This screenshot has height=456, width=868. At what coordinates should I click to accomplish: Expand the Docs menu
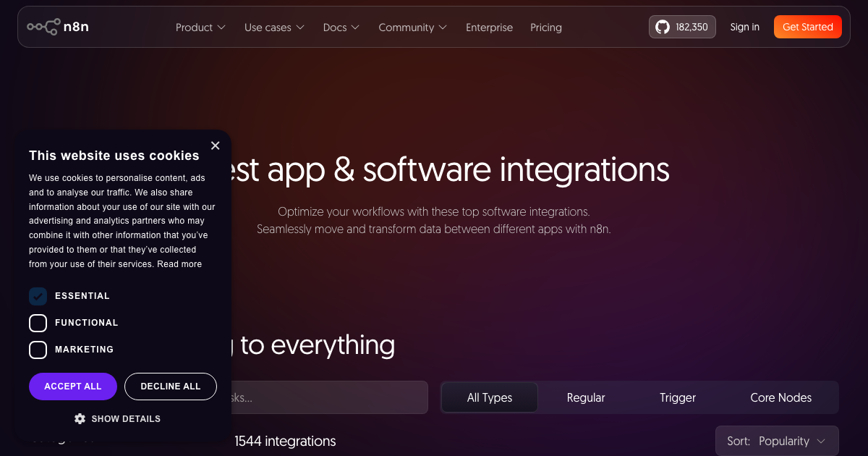coord(341,28)
